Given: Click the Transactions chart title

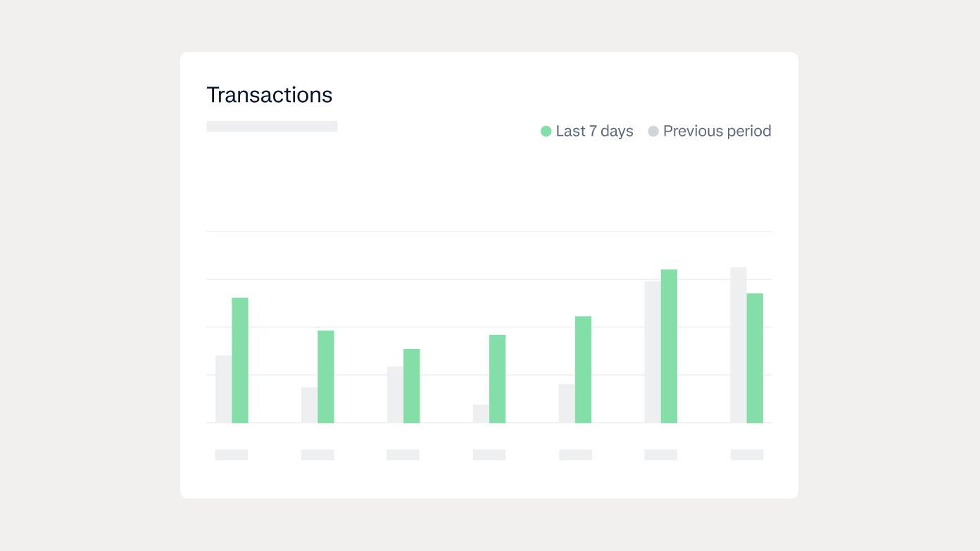Looking at the screenshot, I should [269, 95].
